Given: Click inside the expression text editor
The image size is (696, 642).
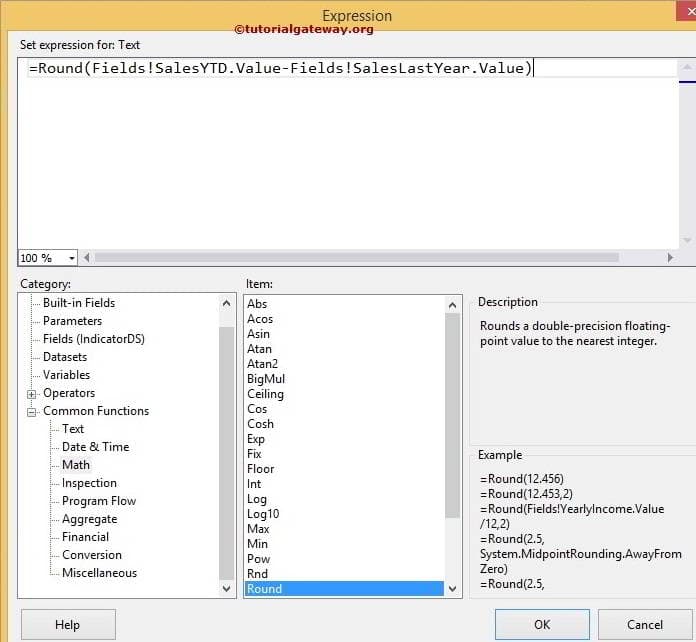Looking at the screenshot, I should click(348, 153).
